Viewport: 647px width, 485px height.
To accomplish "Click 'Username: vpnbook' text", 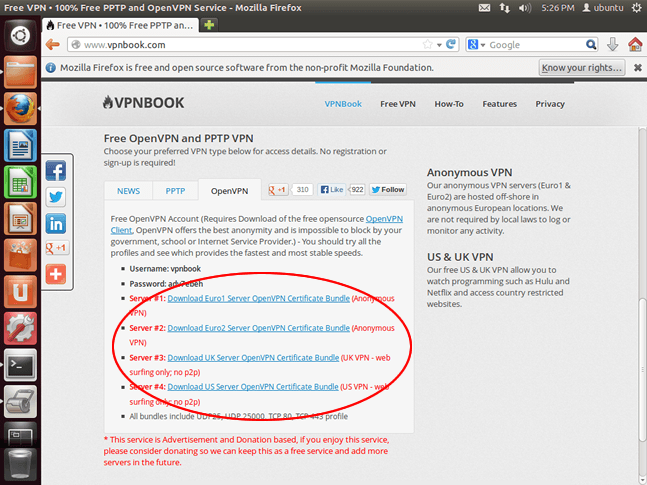I will tap(165, 269).
